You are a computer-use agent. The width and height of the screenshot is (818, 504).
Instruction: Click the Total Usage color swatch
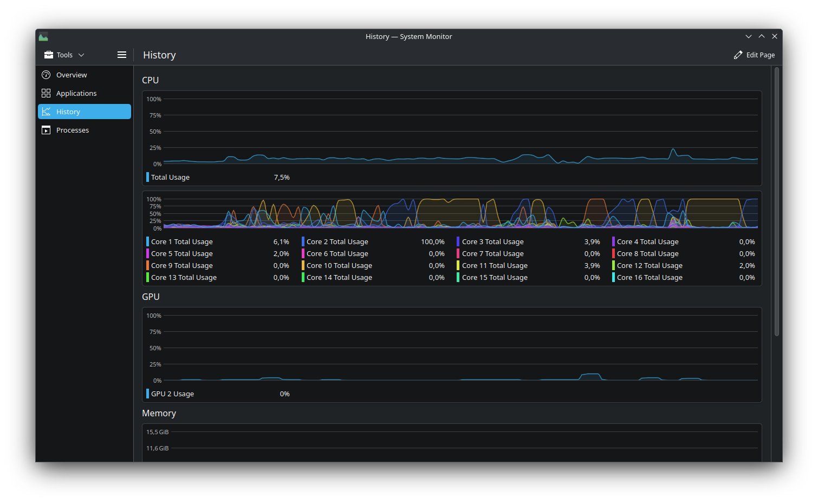[x=147, y=177]
